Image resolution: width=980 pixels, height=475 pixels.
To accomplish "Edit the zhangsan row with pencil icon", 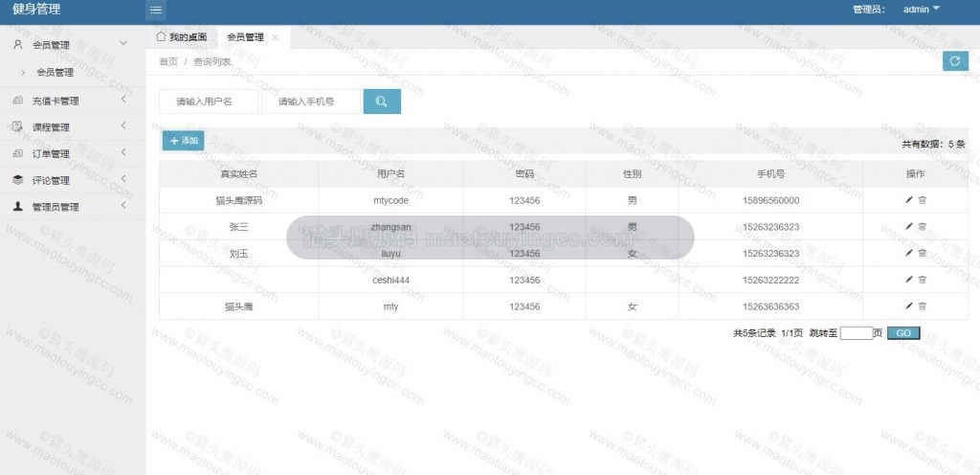I will pos(909,226).
